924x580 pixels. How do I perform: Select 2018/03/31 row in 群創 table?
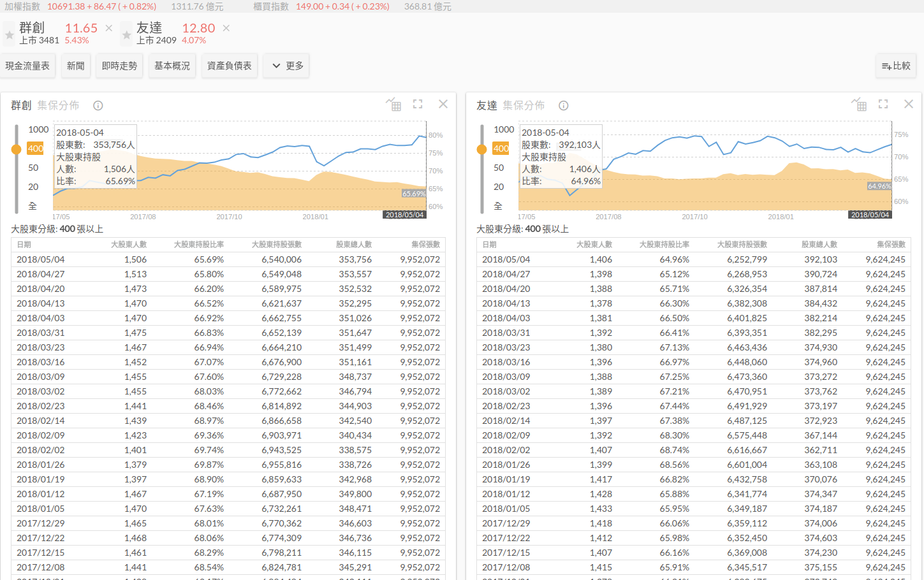pyautogui.click(x=228, y=333)
